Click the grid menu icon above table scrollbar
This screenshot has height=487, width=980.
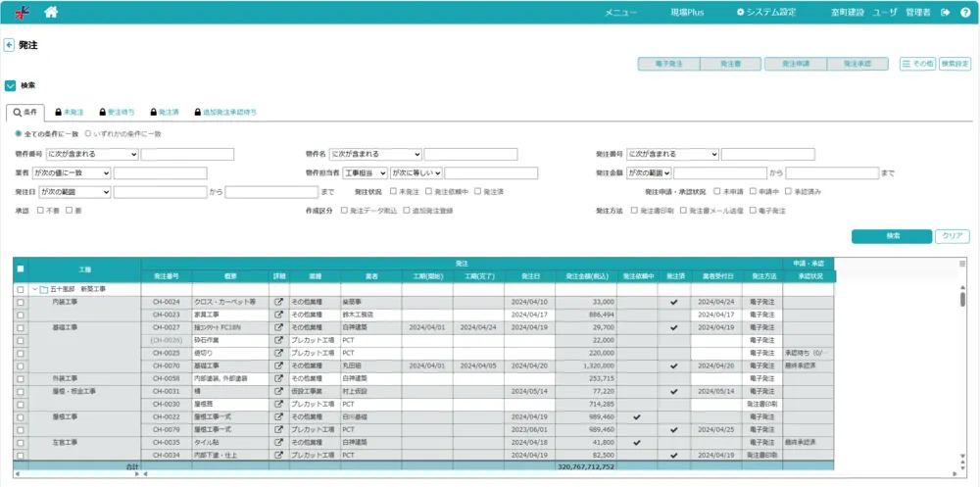pyautogui.click(x=961, y=264)
